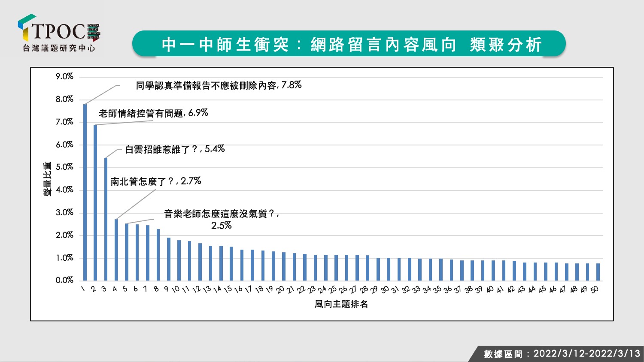Select the bar for rank 2
The width and height of the screenshot is (644, 362).
(95, 202)
